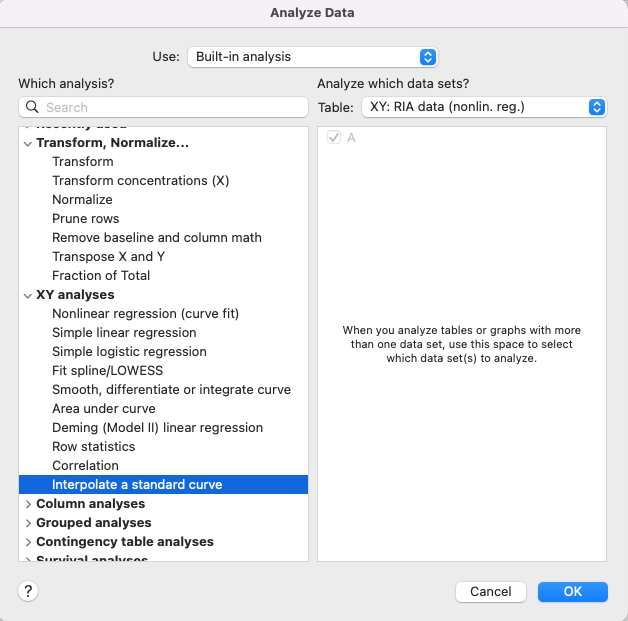Collapse the XY analyses section
Viewport: 628px width, 621px height.
[x=28, y=295]
